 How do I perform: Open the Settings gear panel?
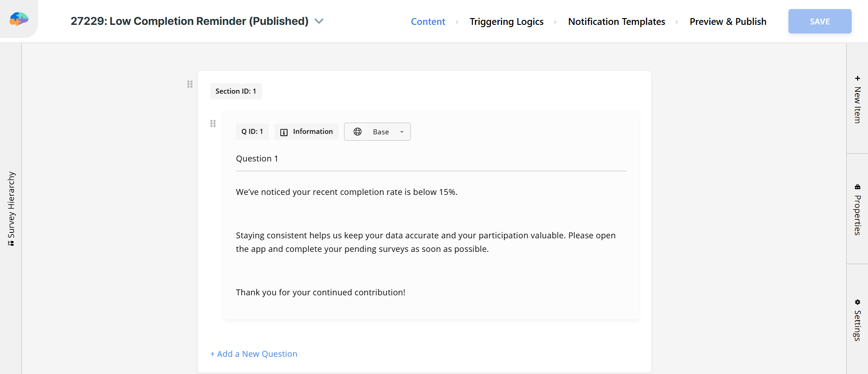857,319
